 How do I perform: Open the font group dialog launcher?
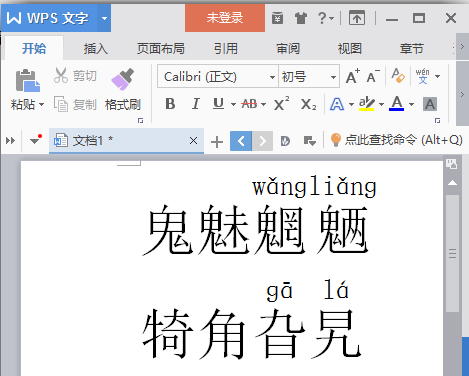(438, 120)
